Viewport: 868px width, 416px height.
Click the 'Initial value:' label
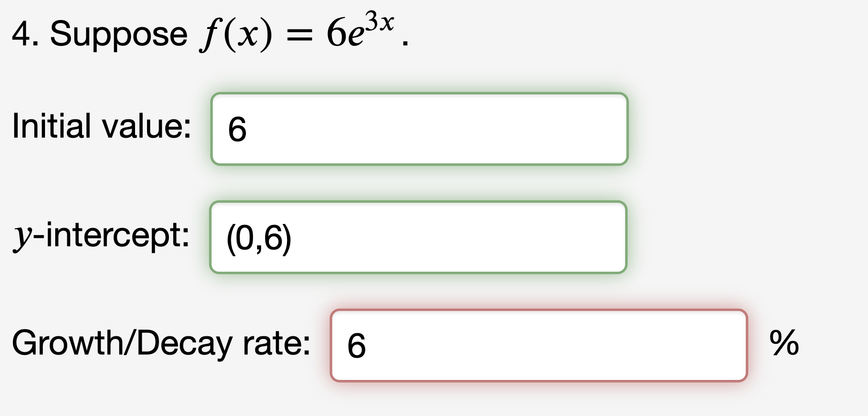102,129
